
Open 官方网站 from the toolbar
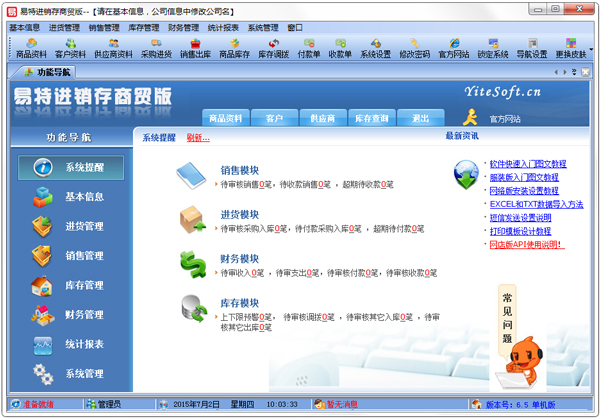[453, 49]
